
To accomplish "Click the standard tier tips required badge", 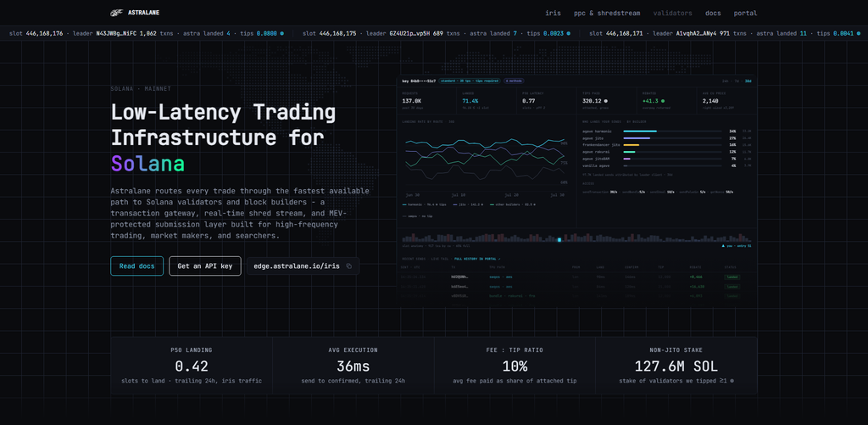I will tap(470, 81).
